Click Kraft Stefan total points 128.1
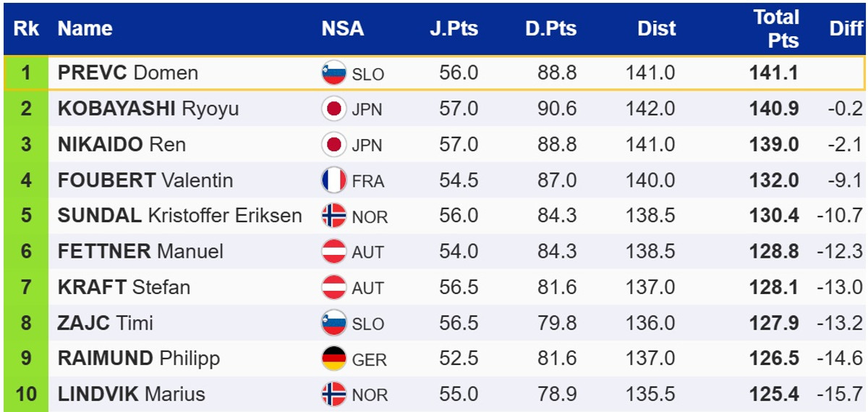The image size is (868, 412). (775, 287)
